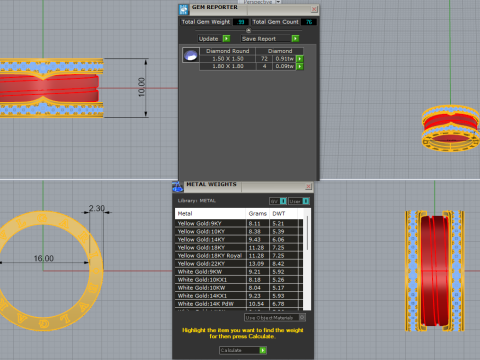Image resolution: width=480 pixels, height=360 pixels.
Task: Click the diamond gem thumbnail icon
Action: [x=191, y=55]
